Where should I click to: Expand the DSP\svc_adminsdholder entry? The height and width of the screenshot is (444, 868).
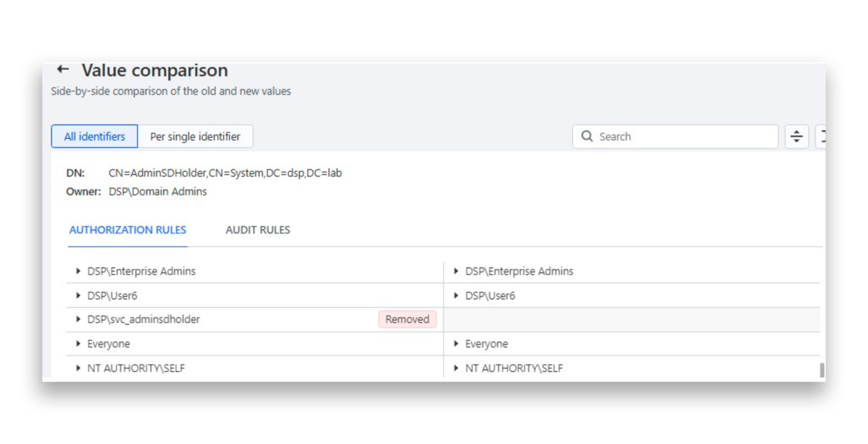click(78, 319)
